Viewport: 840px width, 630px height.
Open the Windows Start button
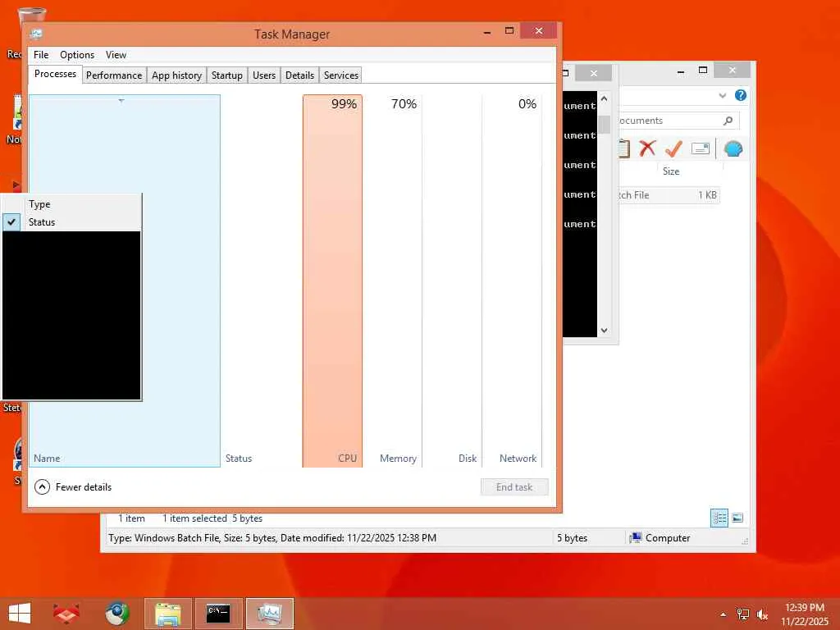pos(20,614)
